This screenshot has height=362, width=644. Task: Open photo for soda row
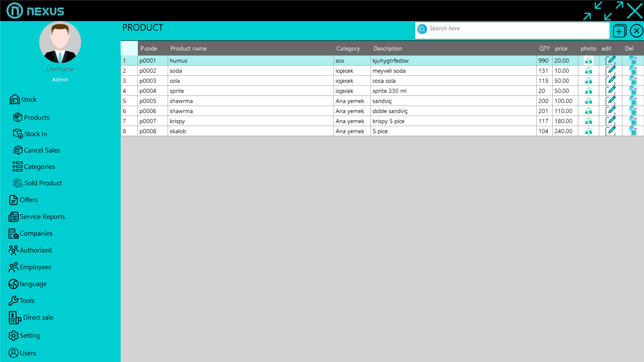point(588,71)
